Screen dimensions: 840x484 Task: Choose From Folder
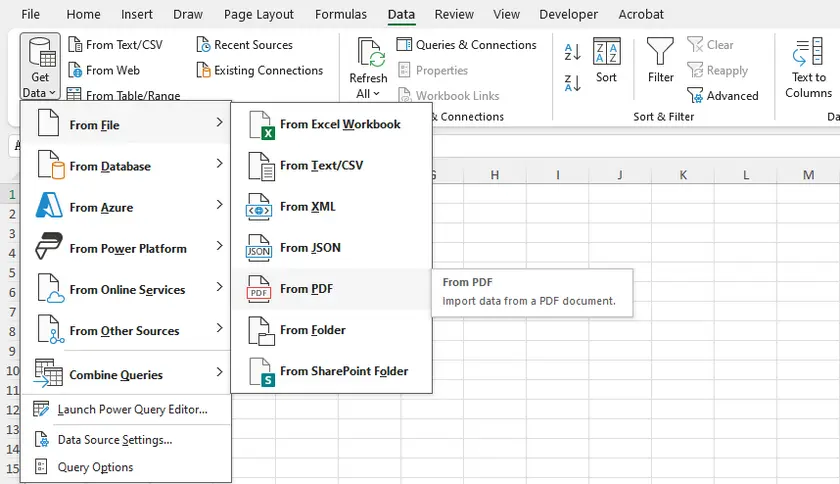pyautogui.click(x=332, y=330)
